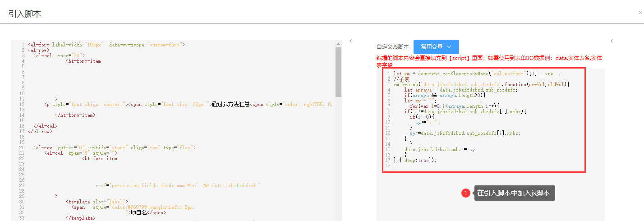Collapse the left HTML template panel
This screenshot has width=644, height=221.
coord(350,41)
